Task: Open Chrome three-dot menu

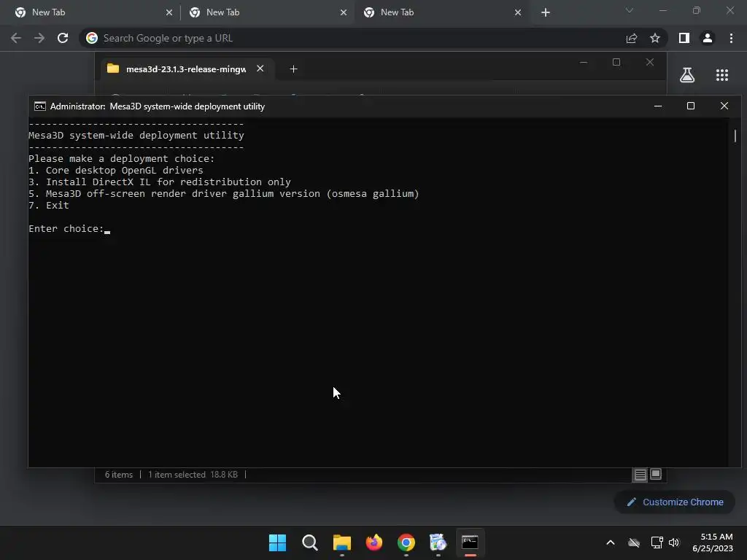Action: (x=731, y=38)
